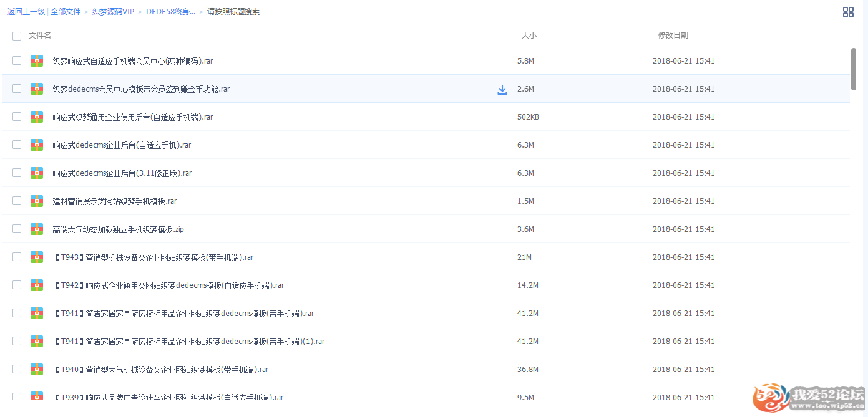Click the archive icon for the 【T943】 template

[x=37, y=257]
